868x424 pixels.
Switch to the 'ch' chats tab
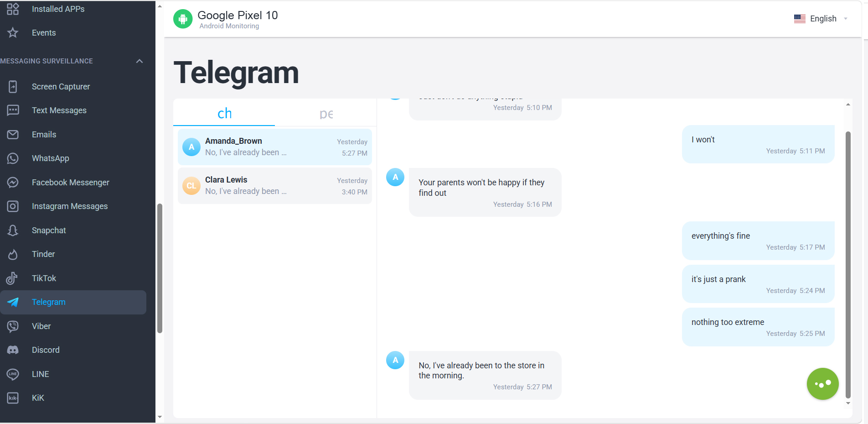224,113
